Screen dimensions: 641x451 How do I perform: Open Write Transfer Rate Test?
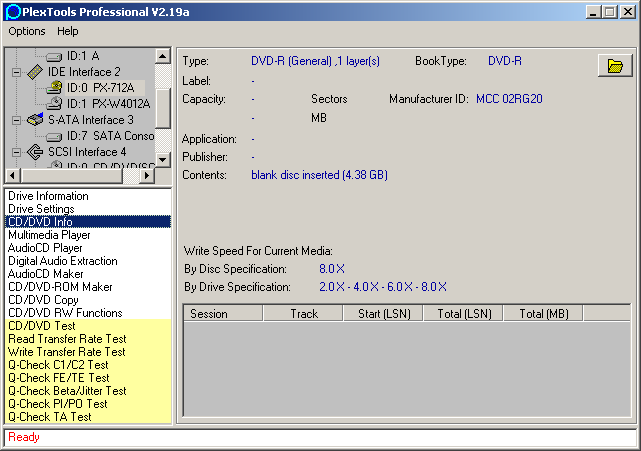pos(88,352)
